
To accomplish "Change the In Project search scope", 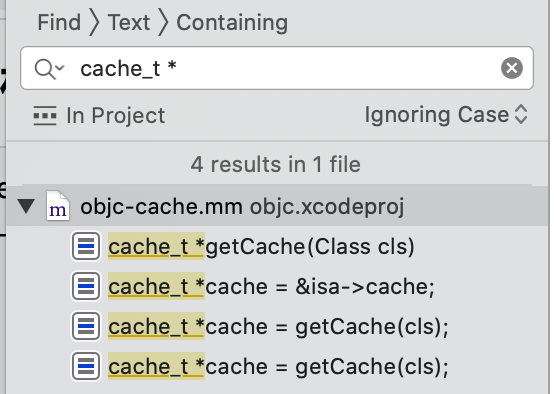I will pos(116,116).
